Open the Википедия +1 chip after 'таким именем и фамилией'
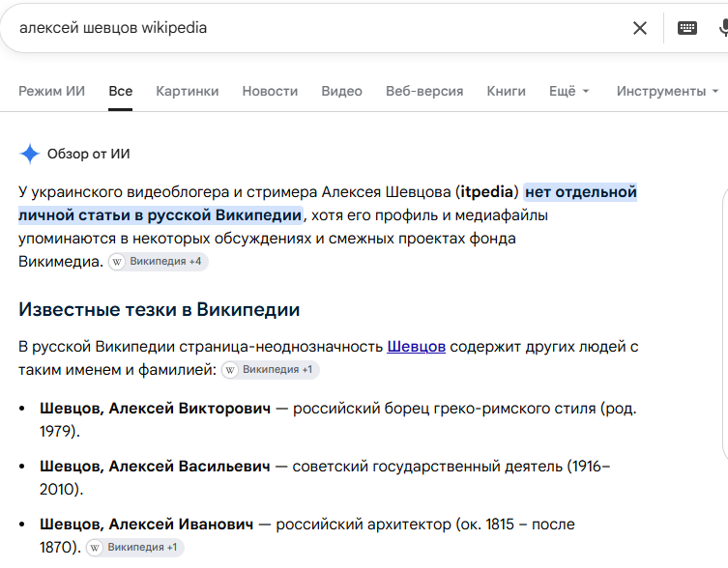This screenshot has width=728, height=568. click(x=270, y=370)
